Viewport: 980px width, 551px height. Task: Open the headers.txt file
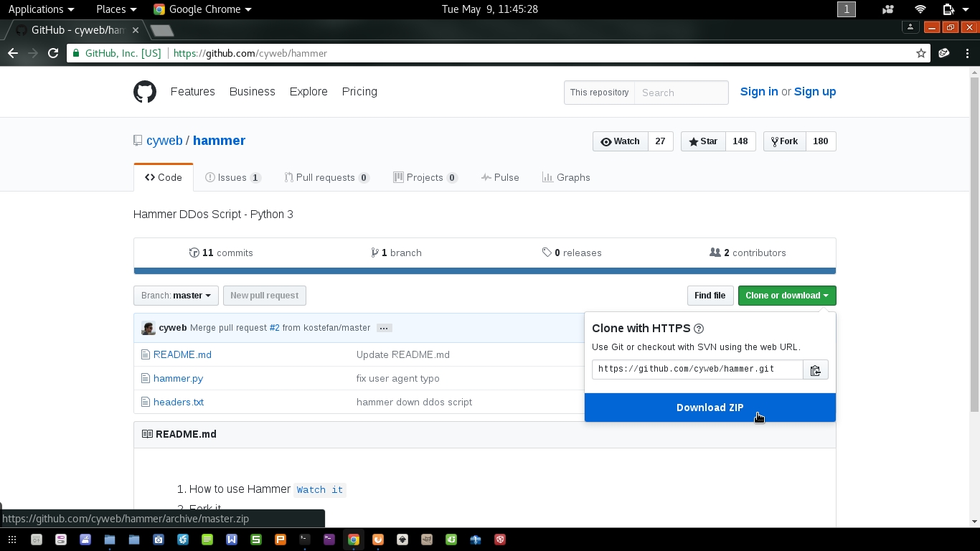click(179, 402)
